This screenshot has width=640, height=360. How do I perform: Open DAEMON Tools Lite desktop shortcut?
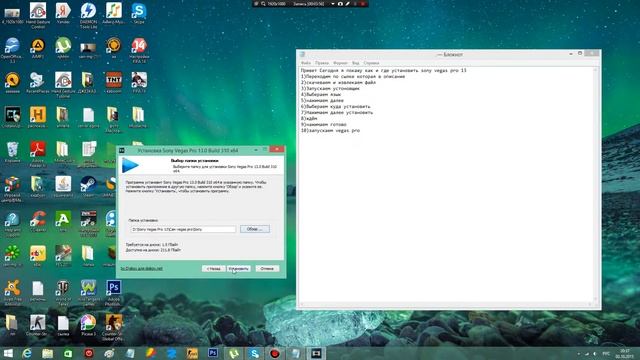click(88, 16)
